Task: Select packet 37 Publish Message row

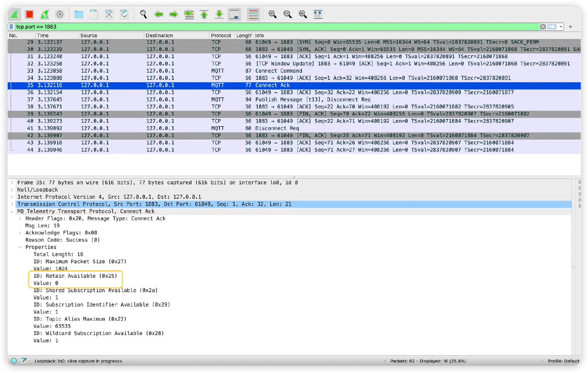Action: 294,100
